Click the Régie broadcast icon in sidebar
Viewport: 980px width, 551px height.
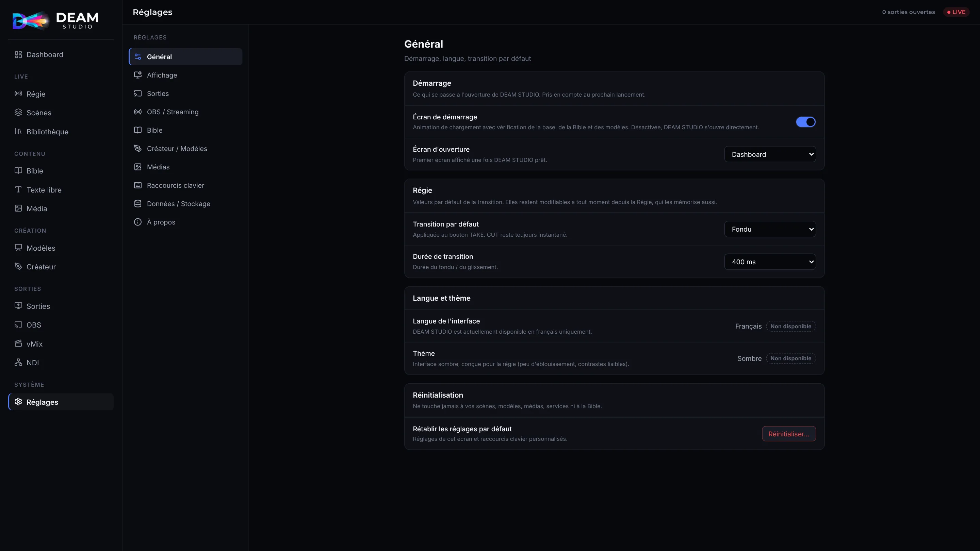pyautogui.click(x=18, y=94)
